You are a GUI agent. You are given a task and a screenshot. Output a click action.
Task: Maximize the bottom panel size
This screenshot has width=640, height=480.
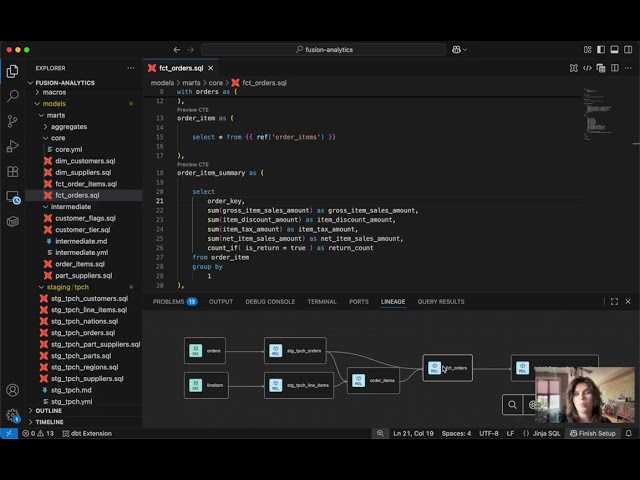pyautogui.click(x=614, y=302)
